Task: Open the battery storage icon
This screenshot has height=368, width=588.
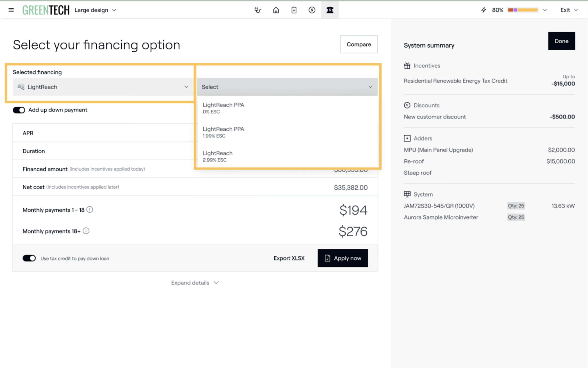Action: 294,10
